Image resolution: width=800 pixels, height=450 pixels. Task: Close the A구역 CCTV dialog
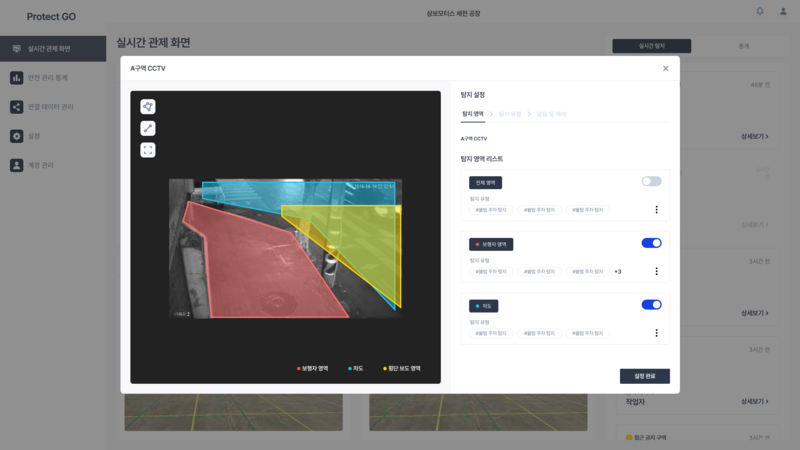click(x=665, y=68)
